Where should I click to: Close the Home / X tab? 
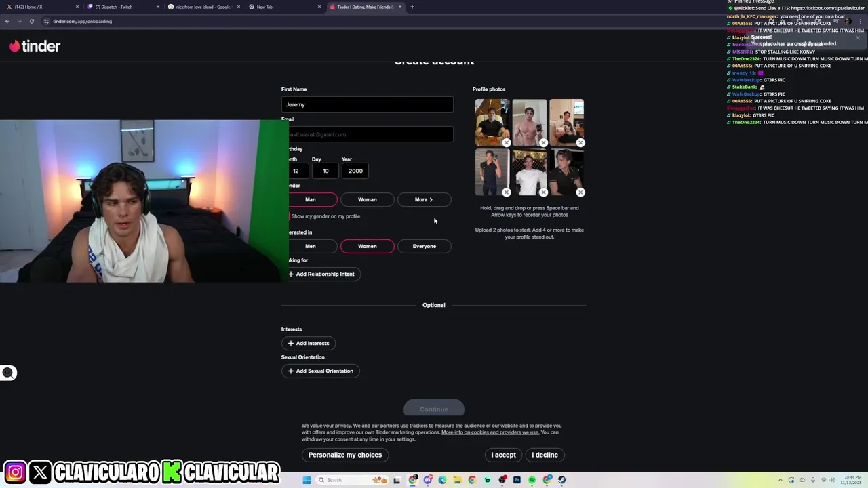(x=77, y=7)
